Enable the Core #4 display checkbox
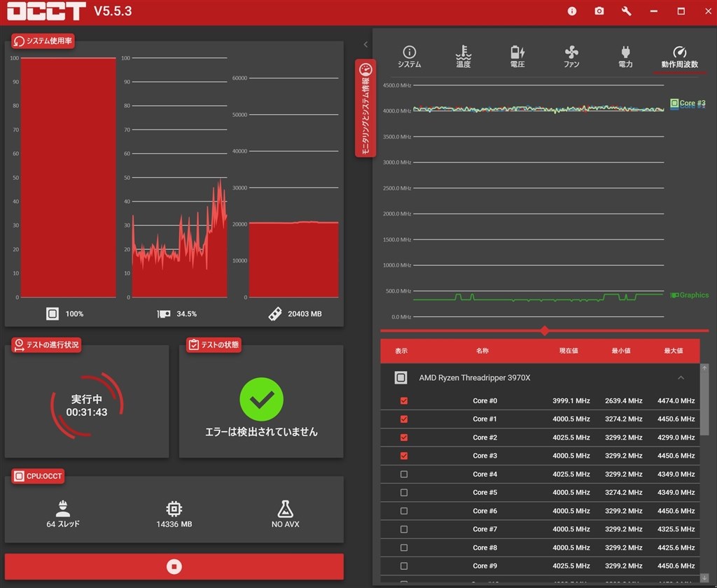 click(404, 474)
